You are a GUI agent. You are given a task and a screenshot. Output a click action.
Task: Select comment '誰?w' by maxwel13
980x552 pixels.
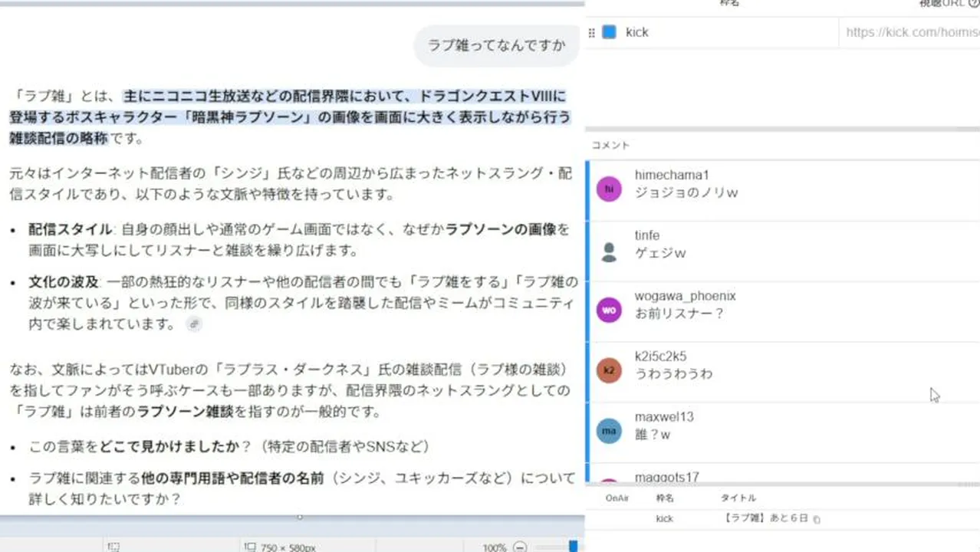pyautogui.click(x=653, y=435)
